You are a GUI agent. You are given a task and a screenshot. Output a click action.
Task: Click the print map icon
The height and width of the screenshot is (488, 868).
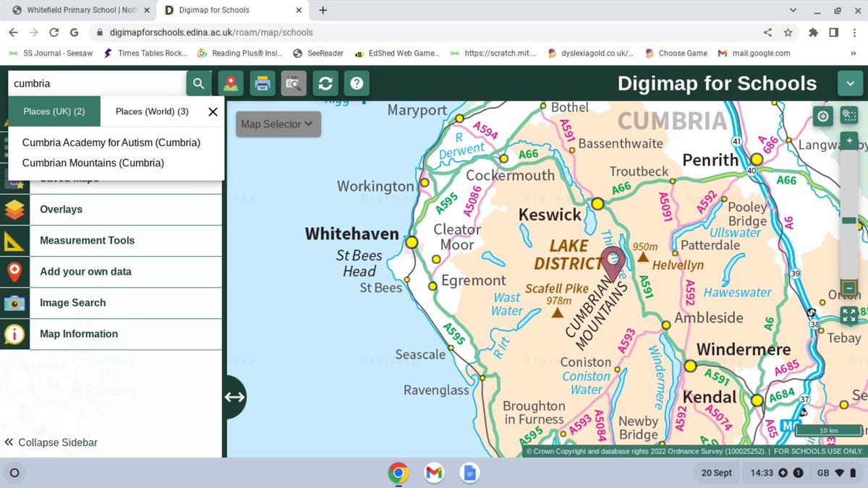[263, 83]
